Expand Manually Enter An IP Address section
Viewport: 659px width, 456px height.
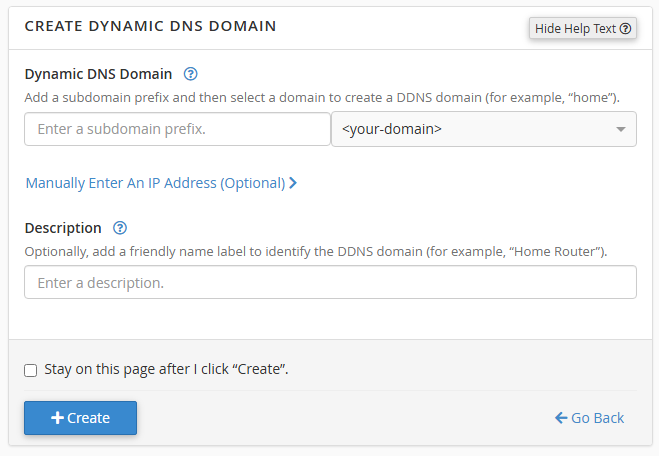(155, 184)
